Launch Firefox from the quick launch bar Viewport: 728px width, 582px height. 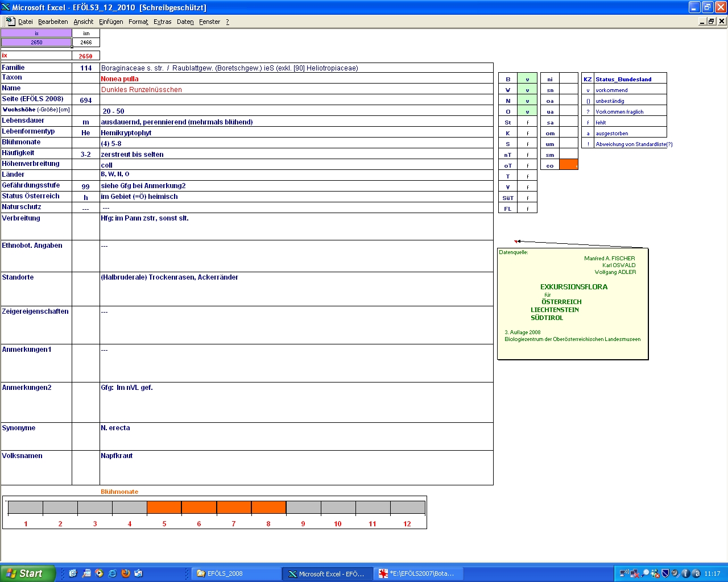pyautogui.click(x=126, y=573)
